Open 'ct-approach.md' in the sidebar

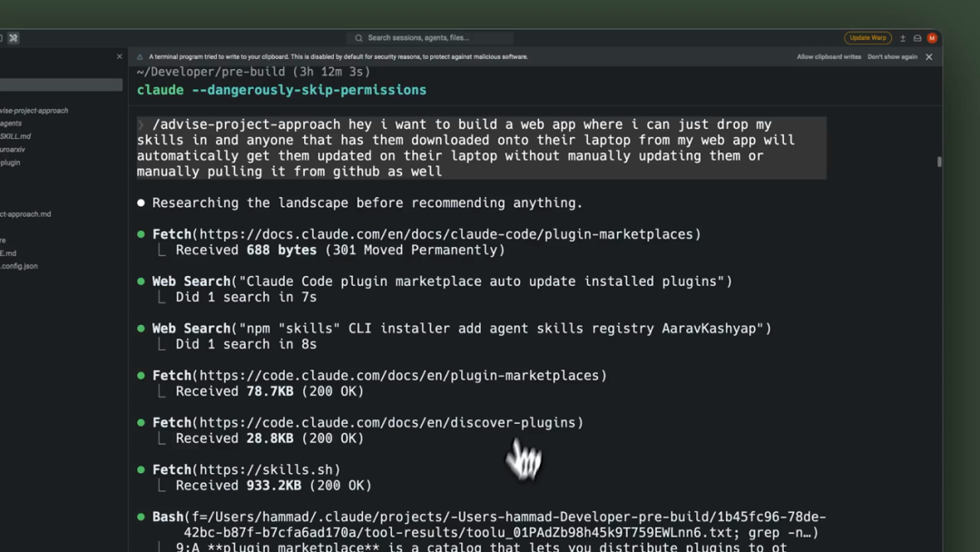(25, 213)
